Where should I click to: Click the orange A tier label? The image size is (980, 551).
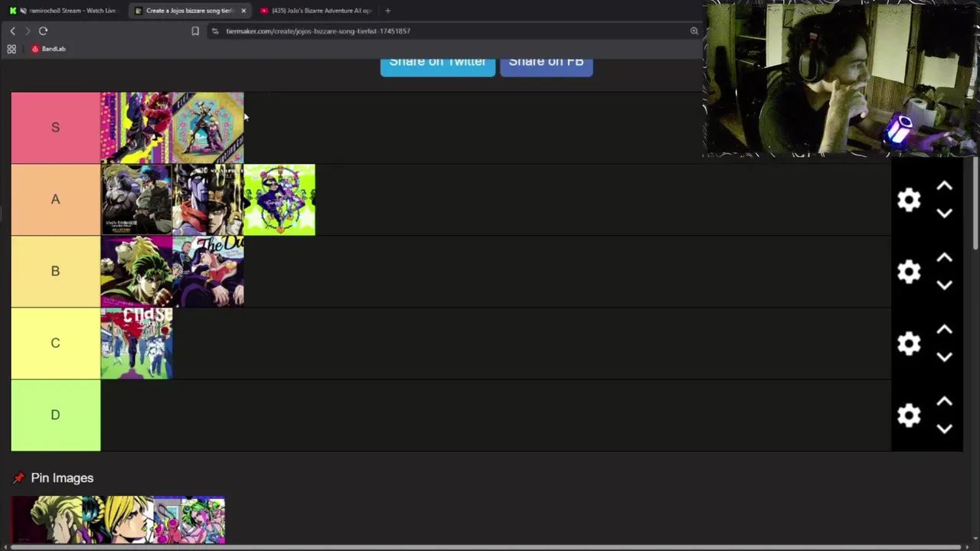(55, 200)
